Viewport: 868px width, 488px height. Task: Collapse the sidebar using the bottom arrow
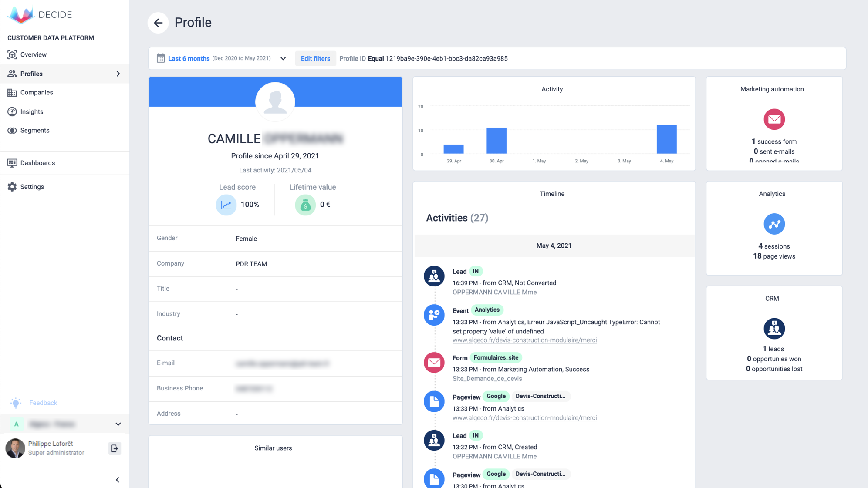coord(118,480)
